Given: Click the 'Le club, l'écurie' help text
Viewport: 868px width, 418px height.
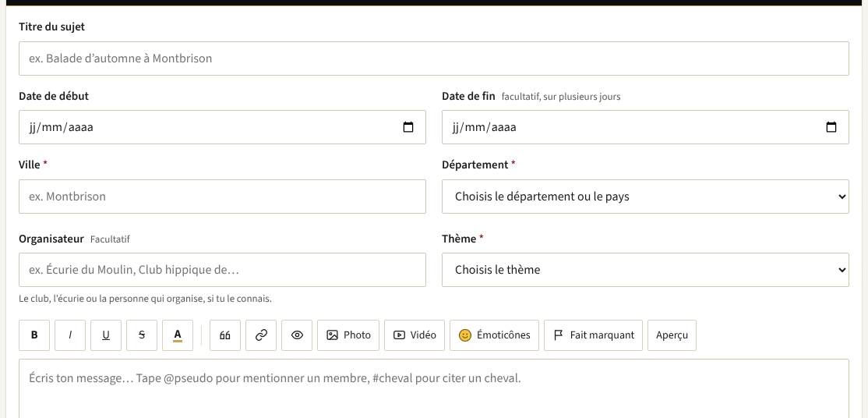Looking at the screenshot, I should point(145,299).
